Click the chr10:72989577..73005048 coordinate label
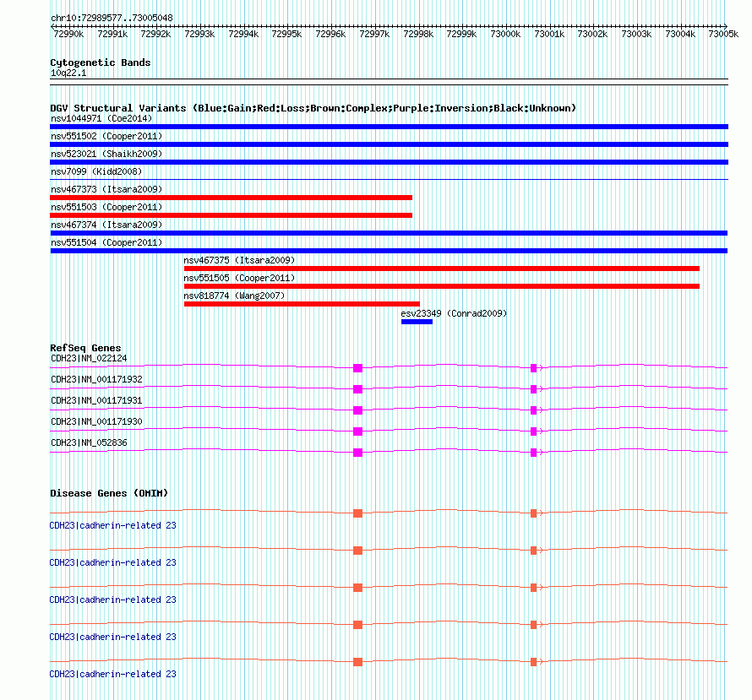This screenshot has width=752, height=700. click(112, 19)
